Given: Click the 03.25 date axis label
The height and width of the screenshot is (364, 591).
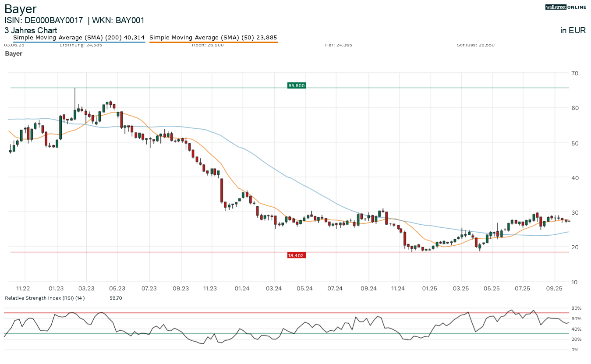Looking at the screenshot, I should click(x=461, y=288).
